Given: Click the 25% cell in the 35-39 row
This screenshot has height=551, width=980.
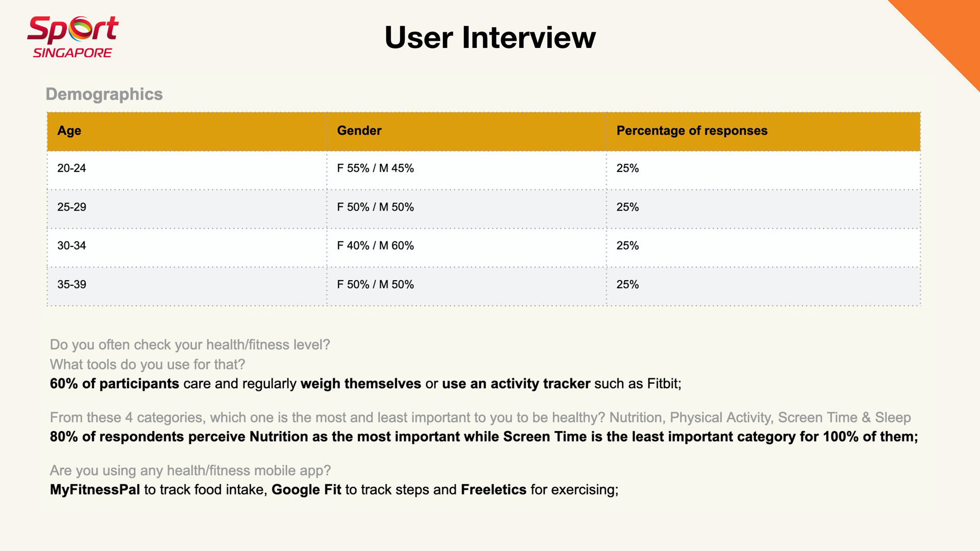Looking at the screenshot, I should tap(627, 285).
